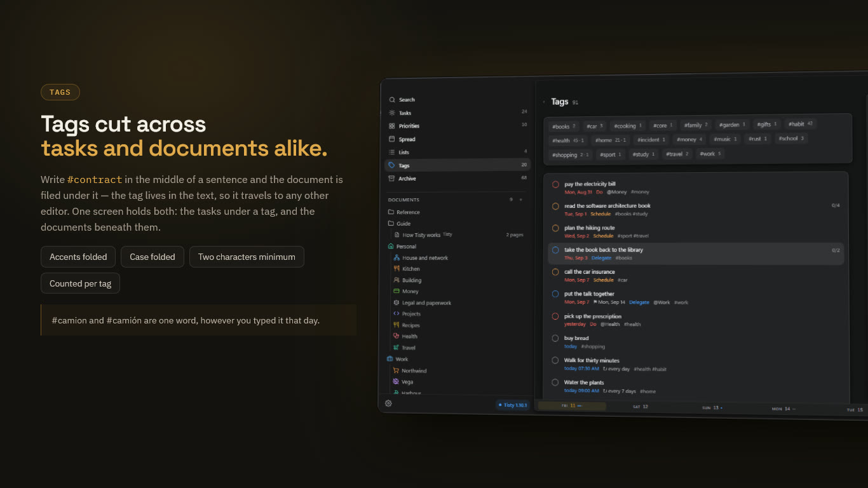Check 'pick up the prescription' circle

click(555, 316)
